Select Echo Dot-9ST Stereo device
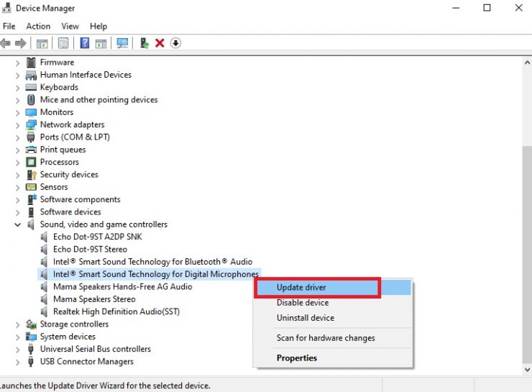 [90, 250]
